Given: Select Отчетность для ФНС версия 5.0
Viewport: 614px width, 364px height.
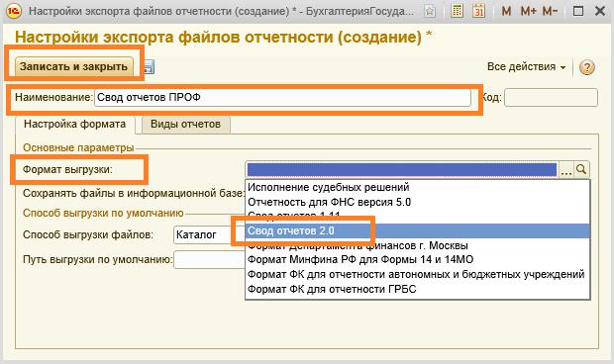Looking at the screenshot, I should coord(417,202).
